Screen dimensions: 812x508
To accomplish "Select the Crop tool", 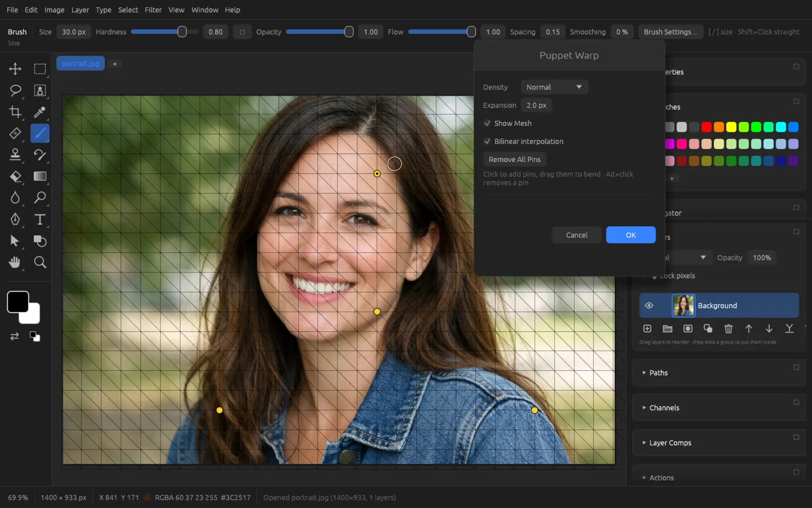I will [15, 112].
